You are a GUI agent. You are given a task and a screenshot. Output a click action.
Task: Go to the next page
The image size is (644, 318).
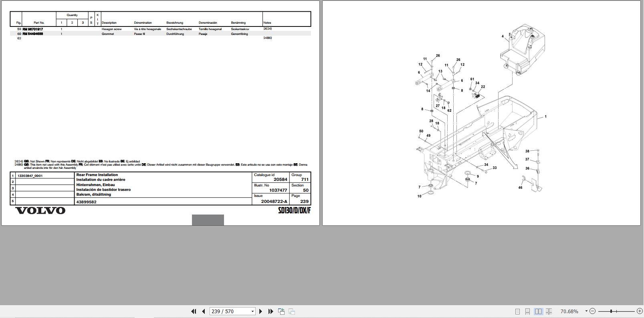(261, 311)
